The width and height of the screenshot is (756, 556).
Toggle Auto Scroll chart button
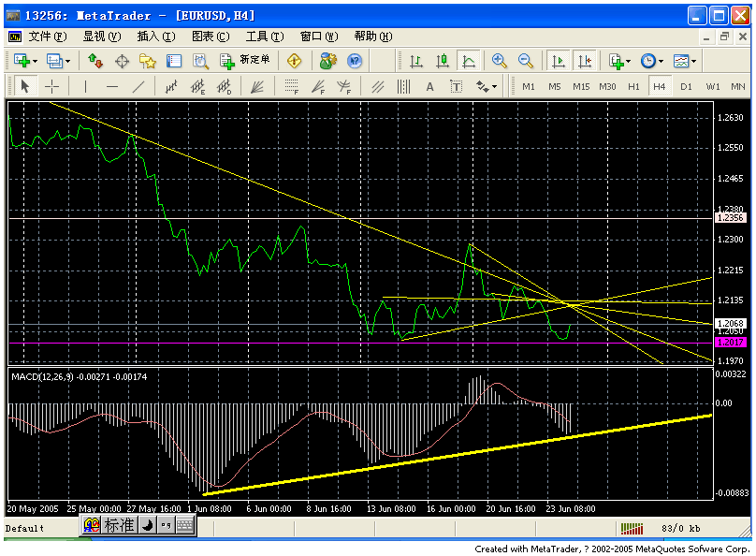(x=559, y=61)
